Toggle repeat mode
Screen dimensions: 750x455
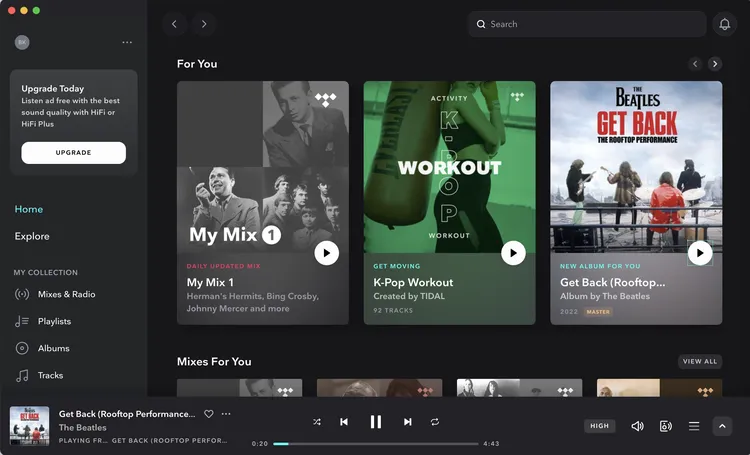pos(435,422)
